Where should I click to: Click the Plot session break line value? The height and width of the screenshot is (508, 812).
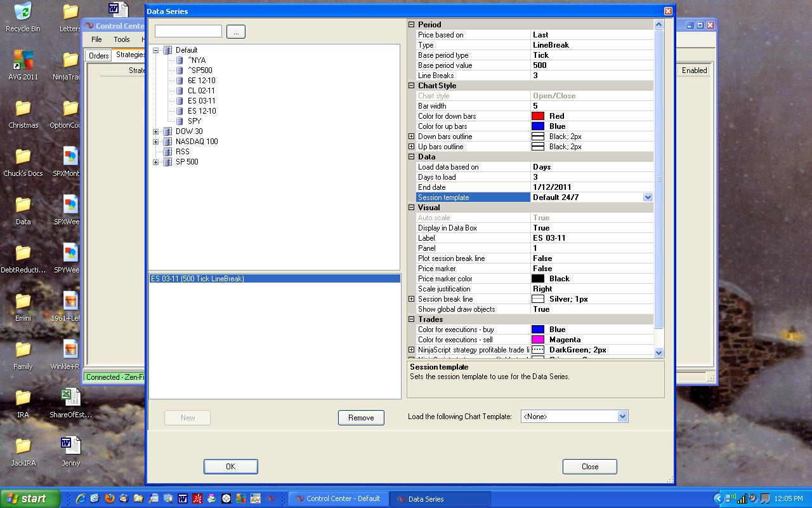click(591, 258)
